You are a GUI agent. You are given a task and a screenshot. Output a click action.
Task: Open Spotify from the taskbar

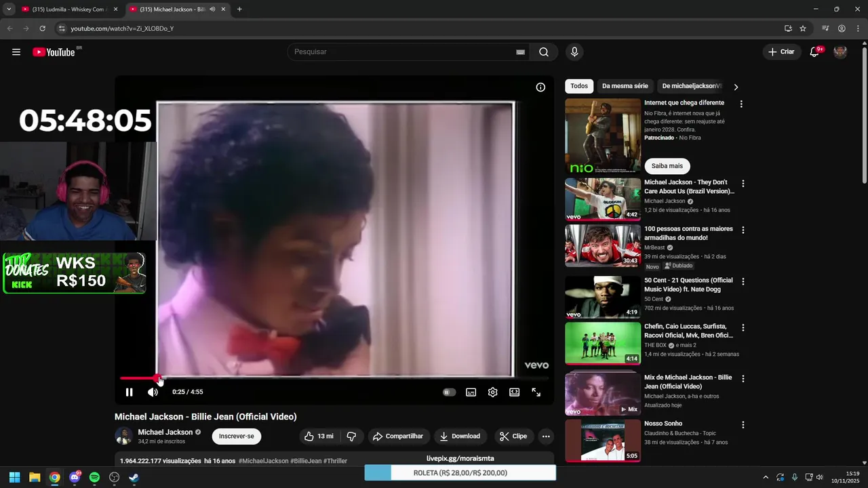pyautogui.click(x=94, y=477)
